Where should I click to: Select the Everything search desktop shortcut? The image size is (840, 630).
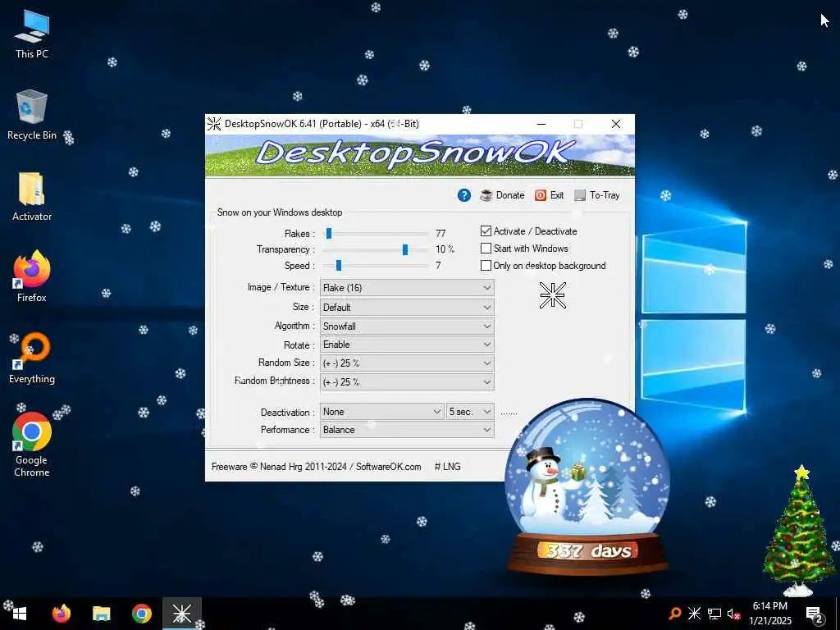click(32, 358)
